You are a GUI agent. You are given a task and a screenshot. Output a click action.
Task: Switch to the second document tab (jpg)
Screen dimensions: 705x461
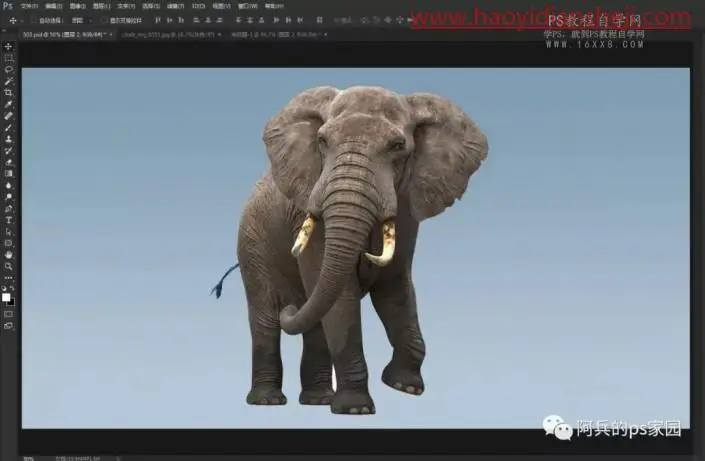(x=169, y=35)
